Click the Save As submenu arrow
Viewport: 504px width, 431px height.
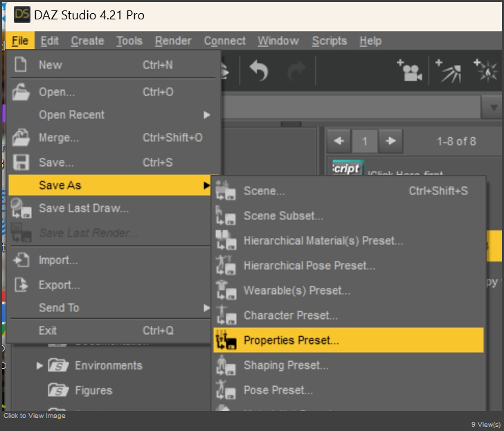(x=206, y=185)
